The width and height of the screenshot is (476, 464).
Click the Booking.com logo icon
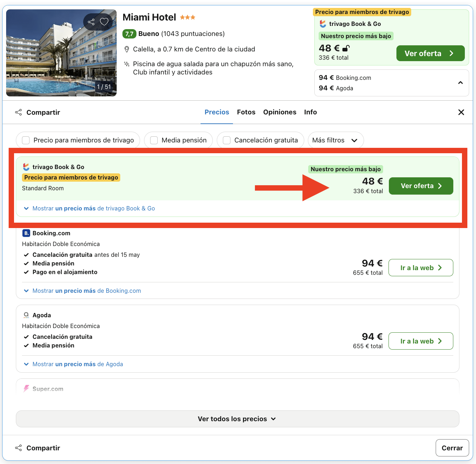26,233
